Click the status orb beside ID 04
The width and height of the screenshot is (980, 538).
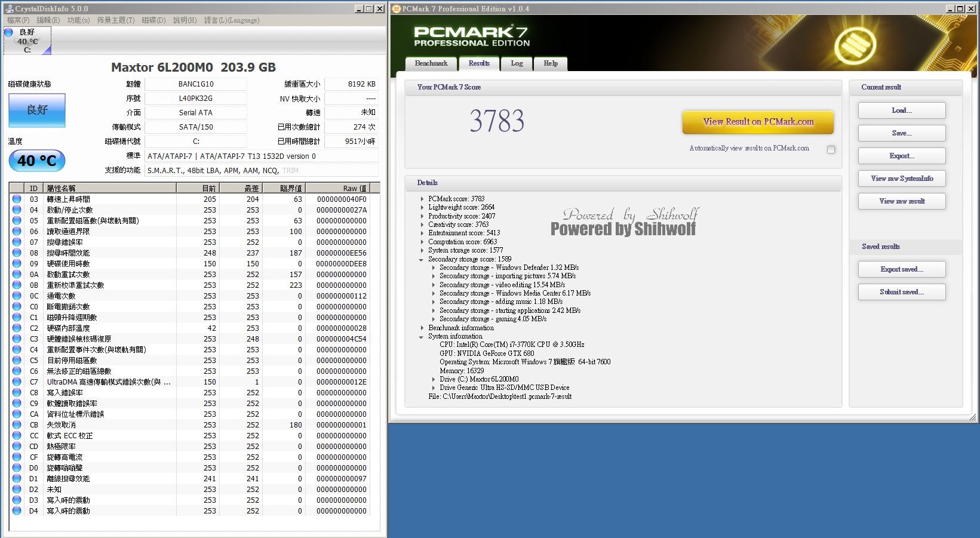[17, 210]
